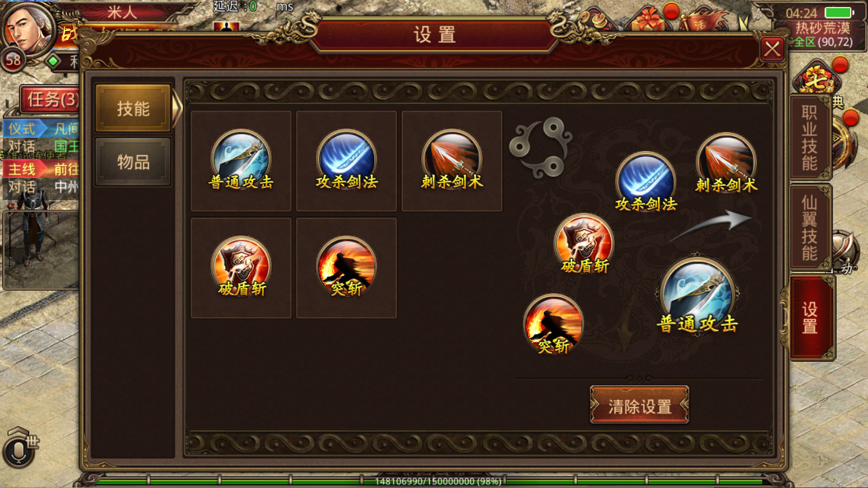
Task: Click the 清除设置 button
Action: 640,405
